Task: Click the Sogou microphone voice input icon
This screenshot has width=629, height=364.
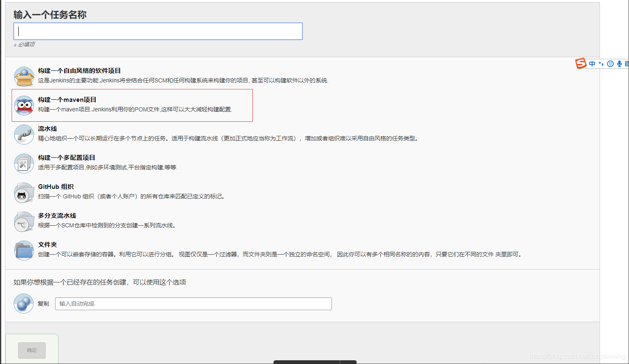Action: [619, 64]
